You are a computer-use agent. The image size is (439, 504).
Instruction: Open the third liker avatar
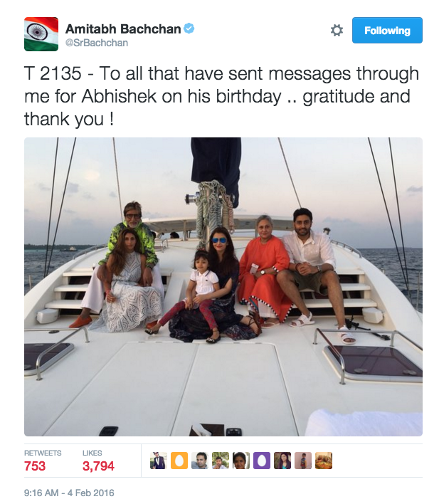[200, 461]
